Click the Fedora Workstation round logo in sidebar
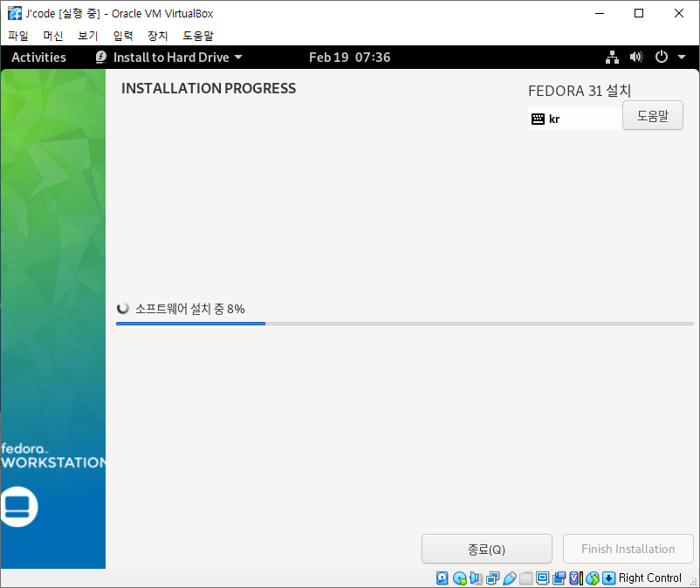700x588 pixels. (18, 507)
